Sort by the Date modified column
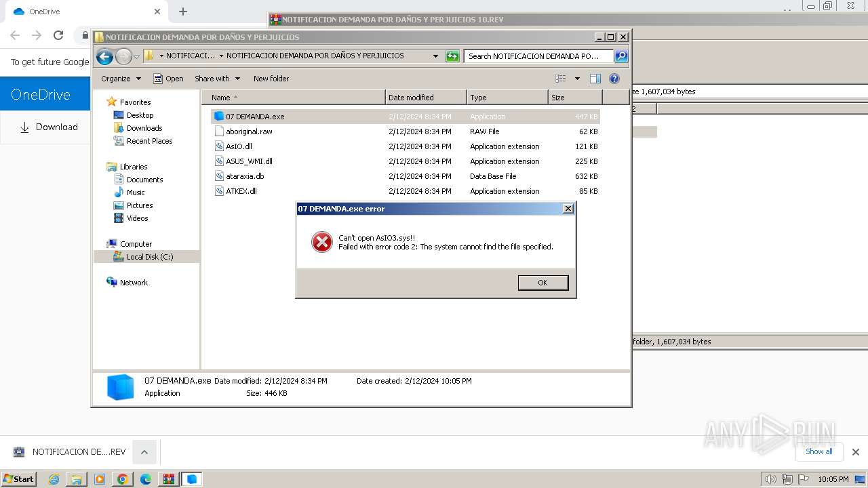 coord(426,98)
